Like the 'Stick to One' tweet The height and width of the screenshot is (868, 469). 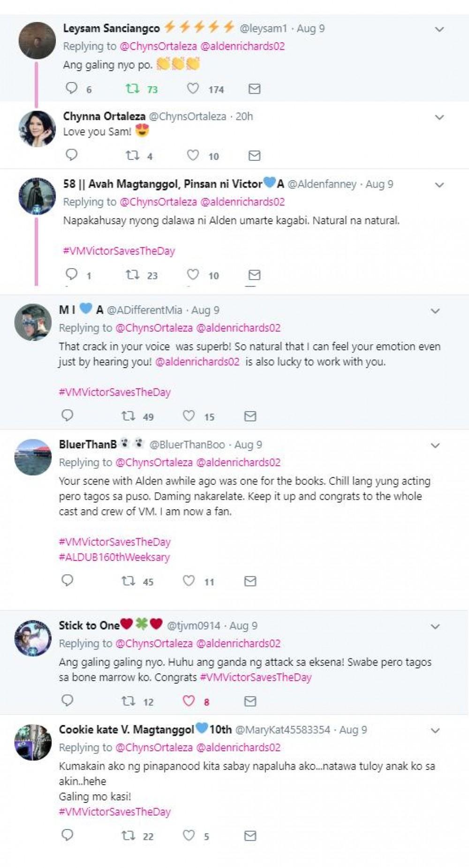pos(189,701)
